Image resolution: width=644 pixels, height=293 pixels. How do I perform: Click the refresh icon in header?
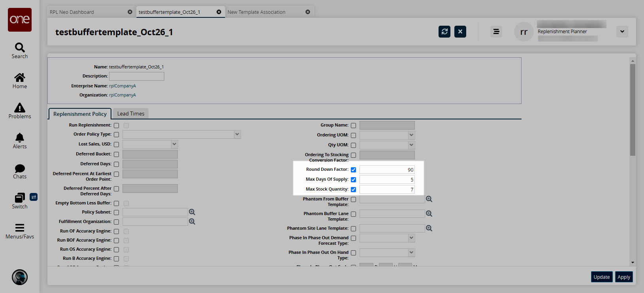click(444, 32)
